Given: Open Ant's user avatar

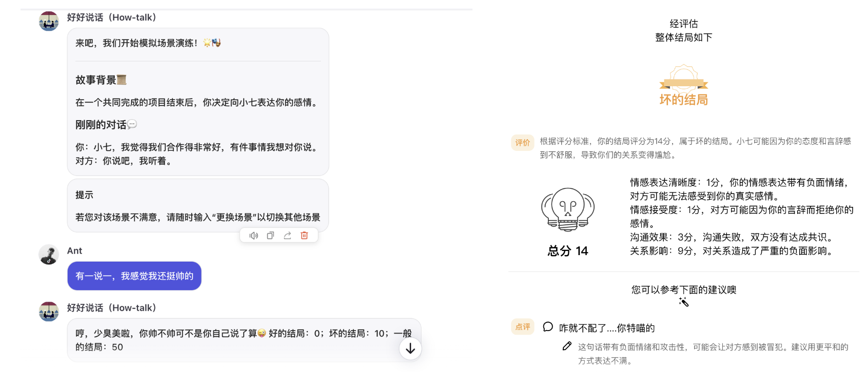Looking at the screenshot, I should point(49,255).
